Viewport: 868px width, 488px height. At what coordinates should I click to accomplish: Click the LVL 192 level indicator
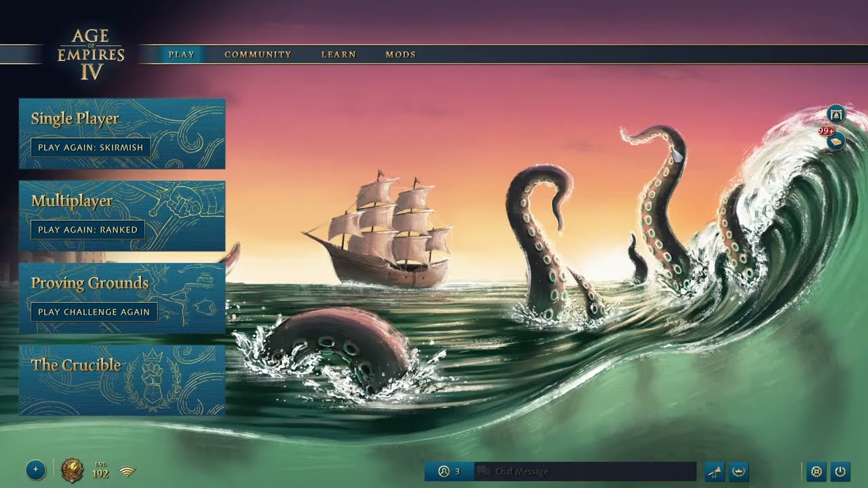click(x=100, y=470)
